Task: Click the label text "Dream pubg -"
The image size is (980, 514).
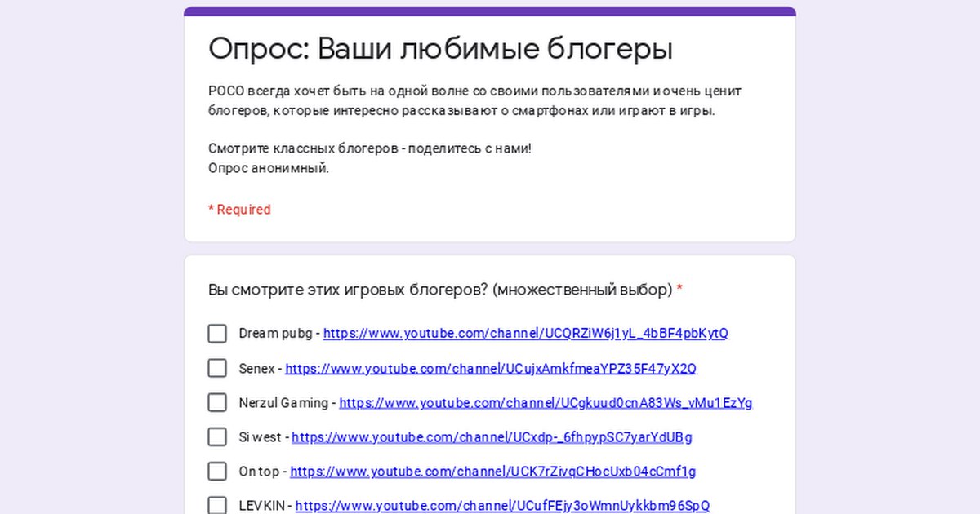Action: coord(279,334)
